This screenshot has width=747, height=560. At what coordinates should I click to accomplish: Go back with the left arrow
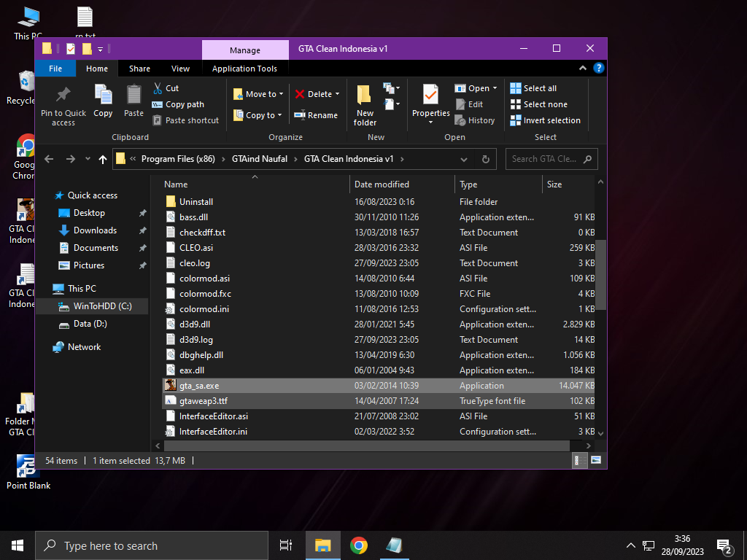(49, 159)
